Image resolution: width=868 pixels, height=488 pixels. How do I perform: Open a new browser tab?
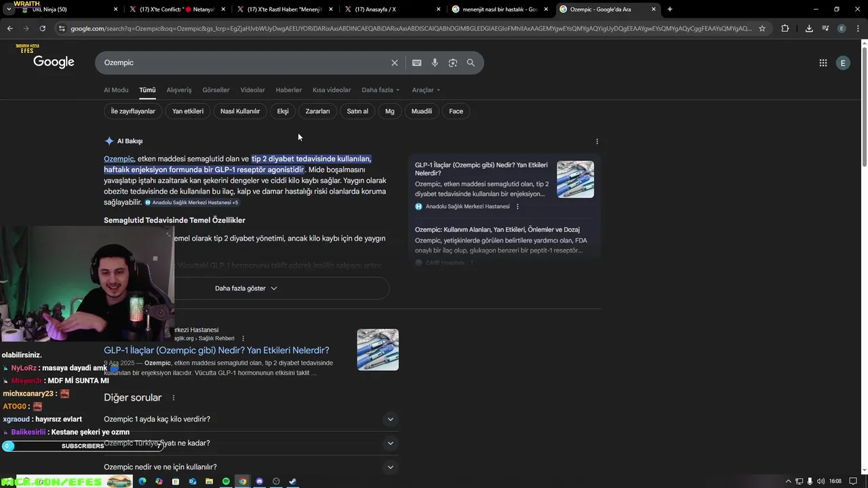point(670,9)
